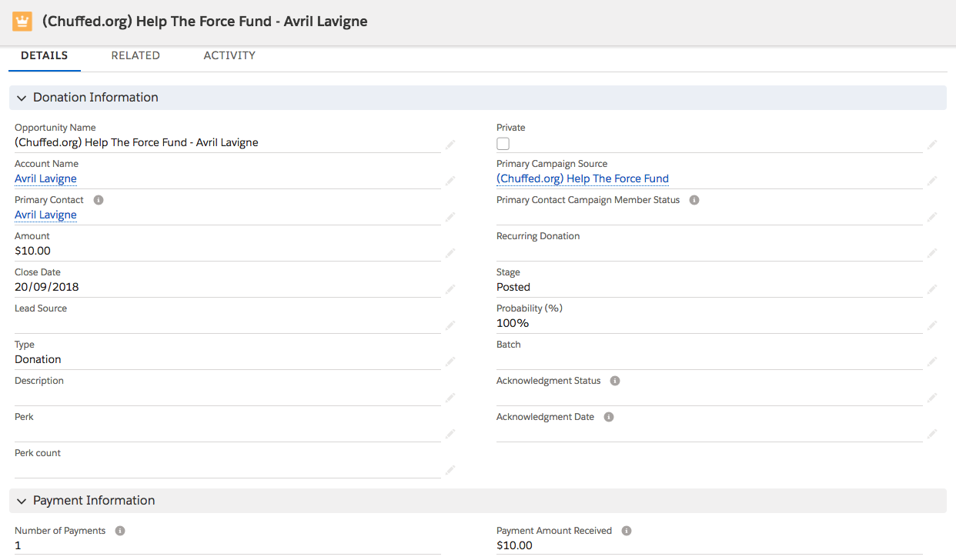
Task: Edit the Close Date field with pencil icon
Action: pyautogui.click(x=450, y=288)
